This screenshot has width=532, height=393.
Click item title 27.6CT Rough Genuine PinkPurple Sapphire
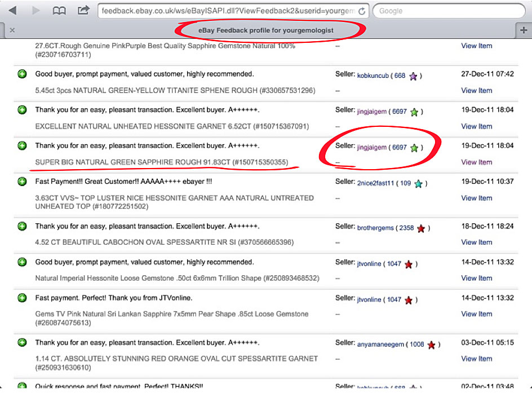point(165,50)
